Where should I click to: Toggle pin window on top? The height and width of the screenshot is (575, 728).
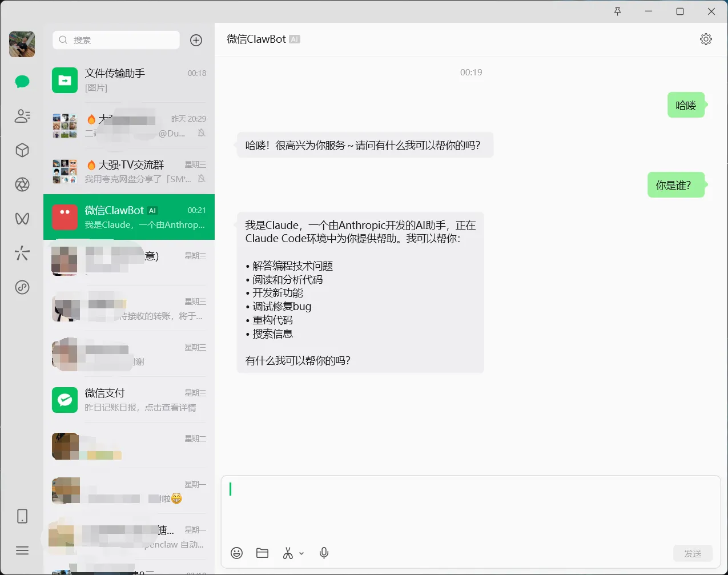pyautogui.click(x=617, y=11)
